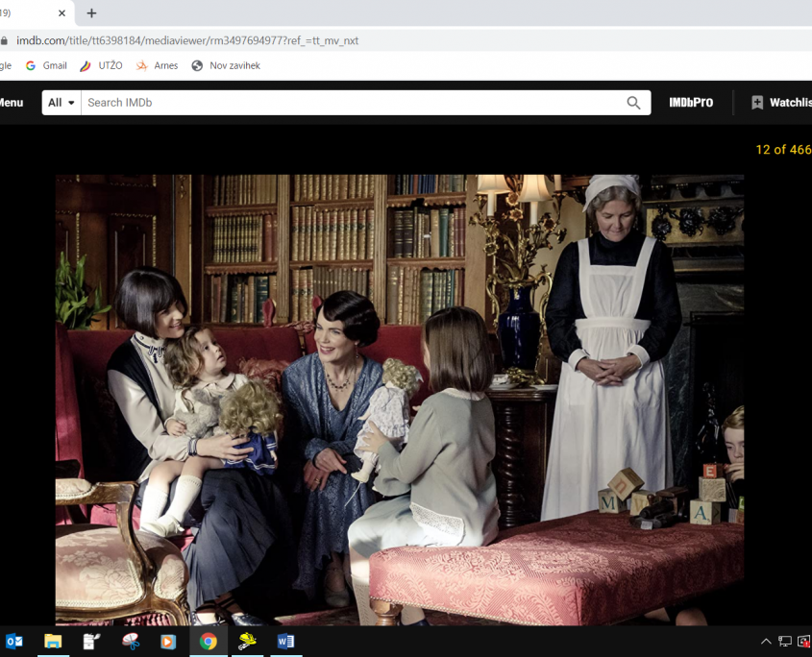Screen dimensions: 812x657
Task: Open File Explorer from the taskbar
Action: coord(53,642)
